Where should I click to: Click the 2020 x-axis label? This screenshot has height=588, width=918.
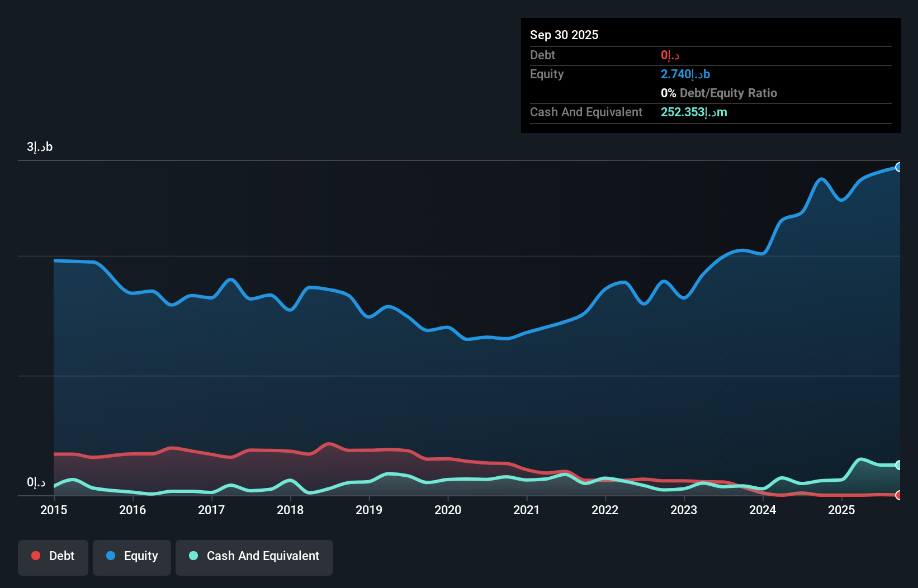click(x=448, y=510)
